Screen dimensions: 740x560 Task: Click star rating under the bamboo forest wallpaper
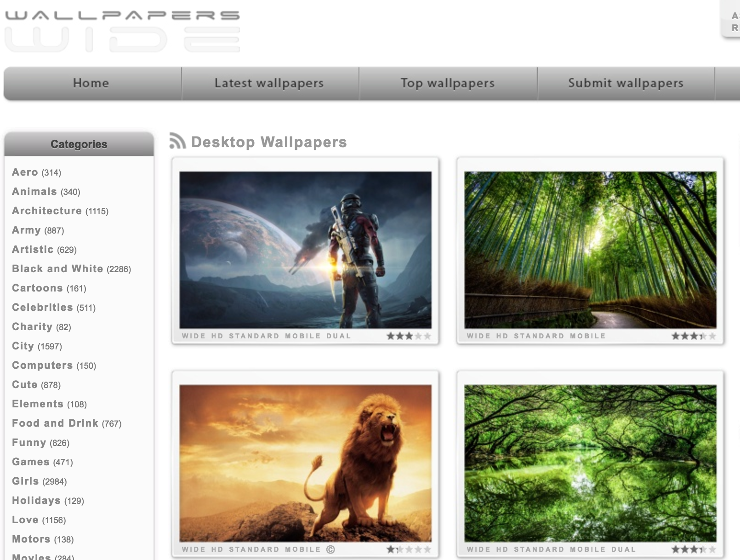[693, 336]
